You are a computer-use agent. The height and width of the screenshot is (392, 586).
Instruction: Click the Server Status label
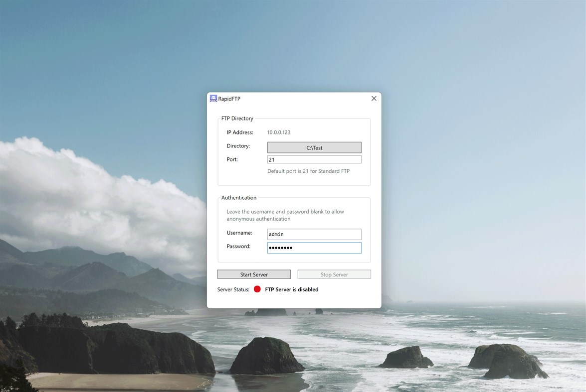coord(233,289)
